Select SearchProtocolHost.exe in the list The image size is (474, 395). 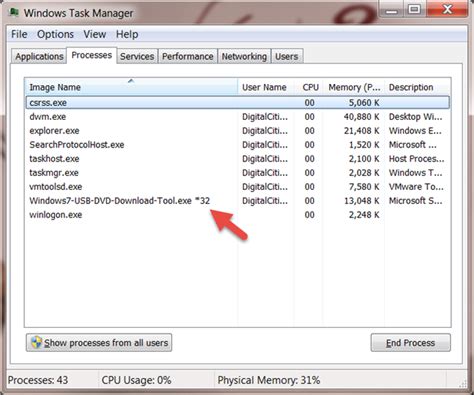tap(238, 145)
